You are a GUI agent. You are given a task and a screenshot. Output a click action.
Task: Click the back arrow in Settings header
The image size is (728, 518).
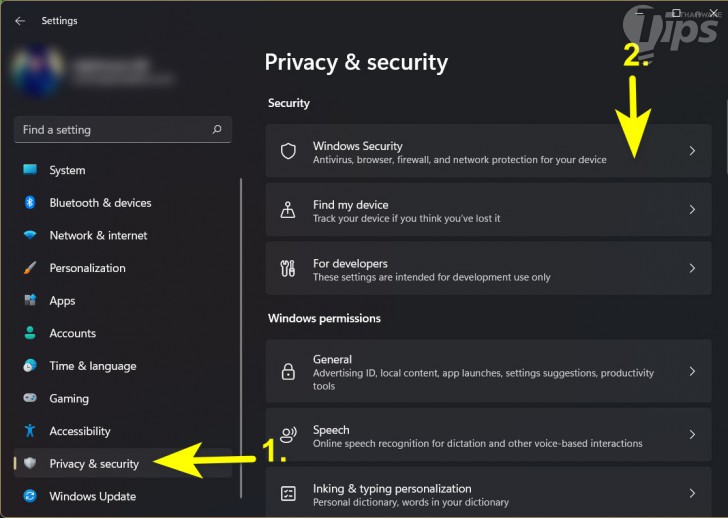(x=20, y=21)
